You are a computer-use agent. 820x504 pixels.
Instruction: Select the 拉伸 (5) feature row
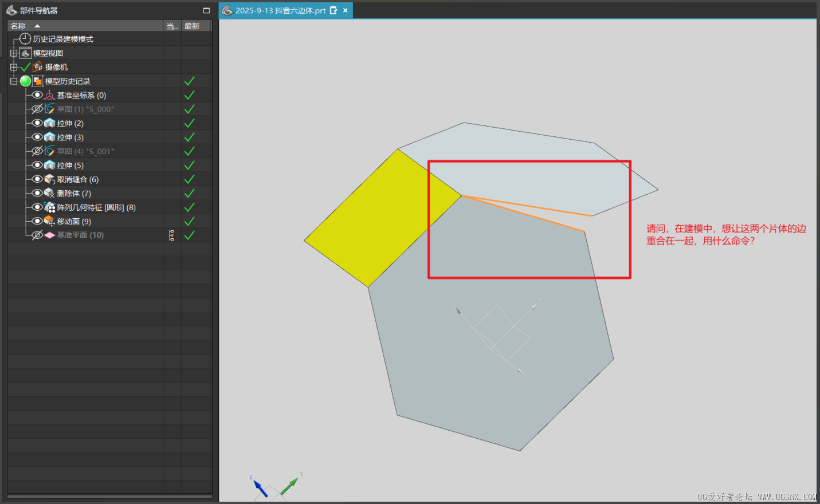(x=70, y=166)
